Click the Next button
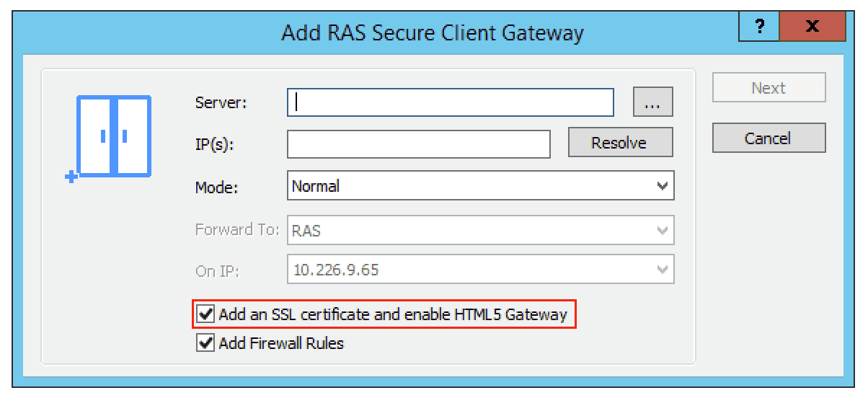868x398 pixels. [769, 88]
